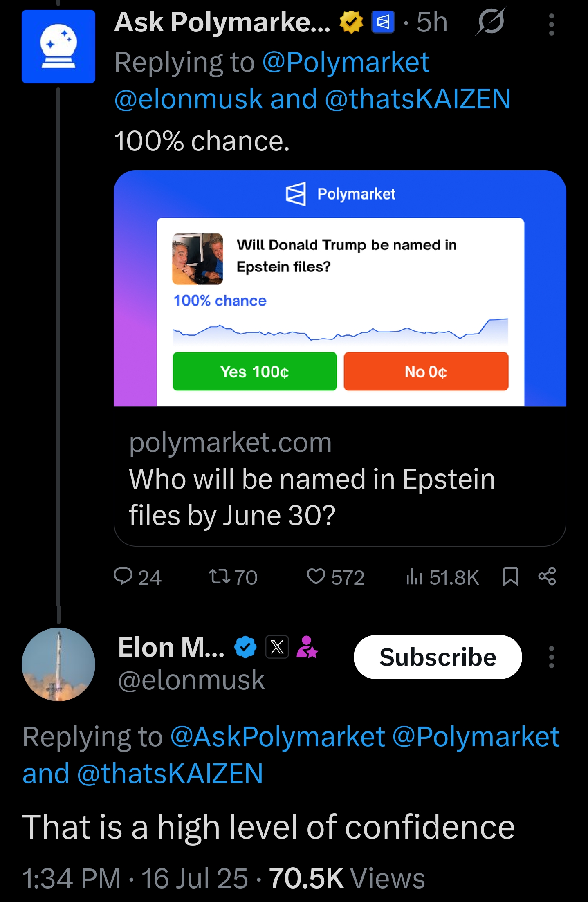The image size is (588, 902).
Task: Bookmark the Ask Polymarket post
Action: point(510,577)
